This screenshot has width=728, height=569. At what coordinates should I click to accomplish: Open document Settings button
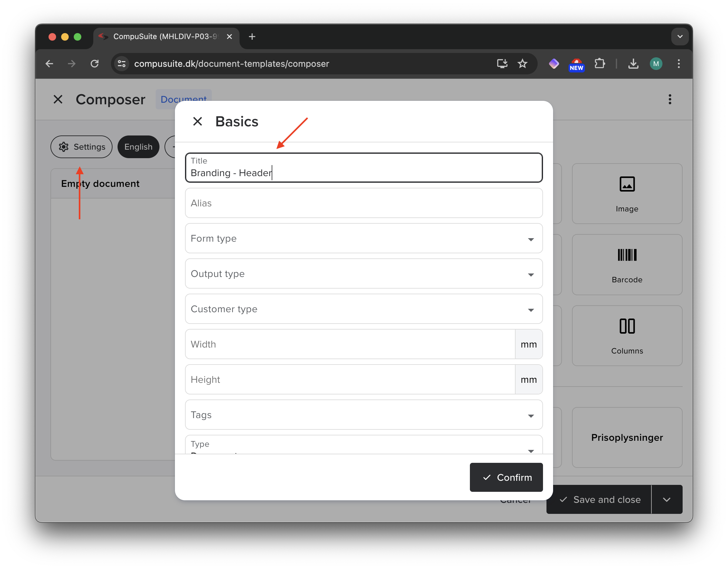click(x=81, y=147)
